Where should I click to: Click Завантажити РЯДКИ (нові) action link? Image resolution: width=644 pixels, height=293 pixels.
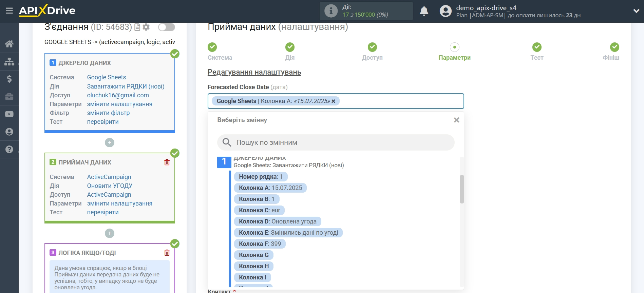(126, 86)
